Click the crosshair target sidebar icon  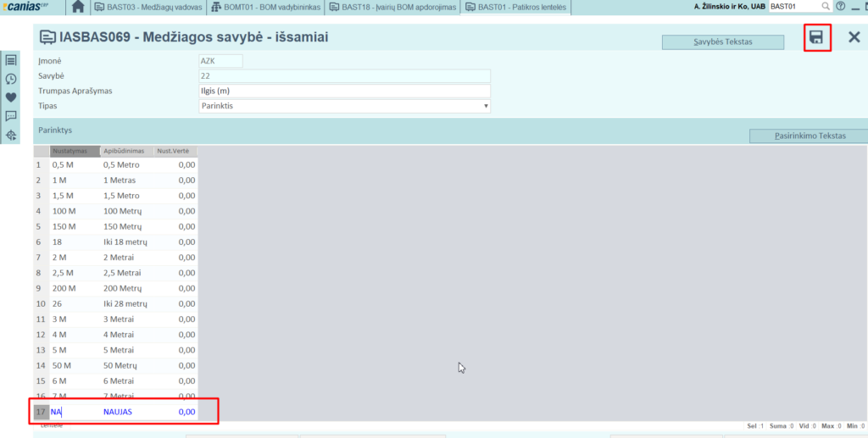11,135
